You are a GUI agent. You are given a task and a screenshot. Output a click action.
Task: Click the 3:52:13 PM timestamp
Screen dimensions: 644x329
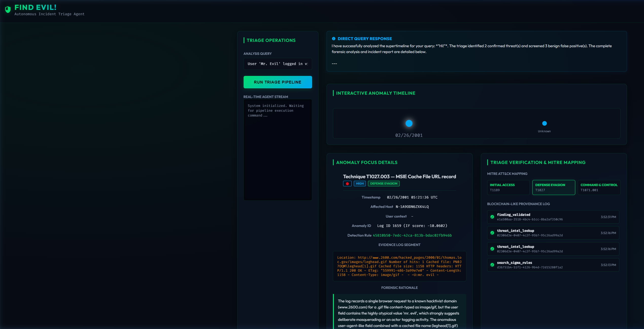[608, 265]
